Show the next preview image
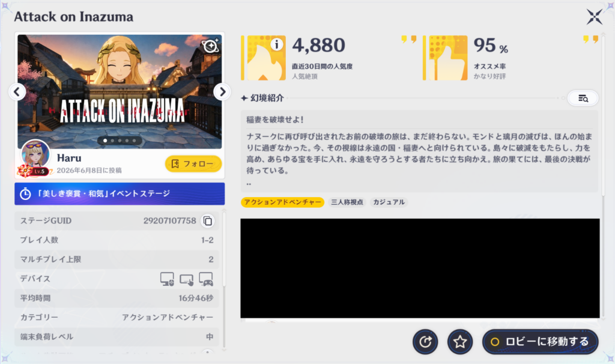615x364 pixels. coord(222,92)
